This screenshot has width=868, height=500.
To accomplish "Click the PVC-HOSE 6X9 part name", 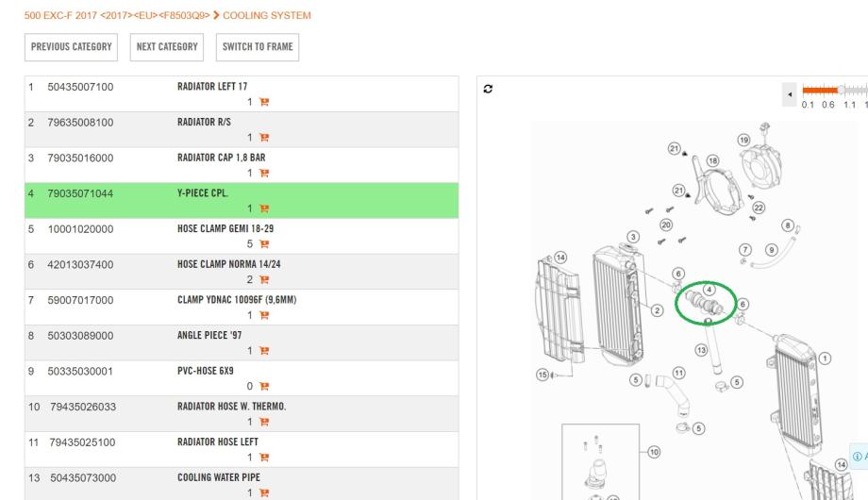I will click(206, 371).
